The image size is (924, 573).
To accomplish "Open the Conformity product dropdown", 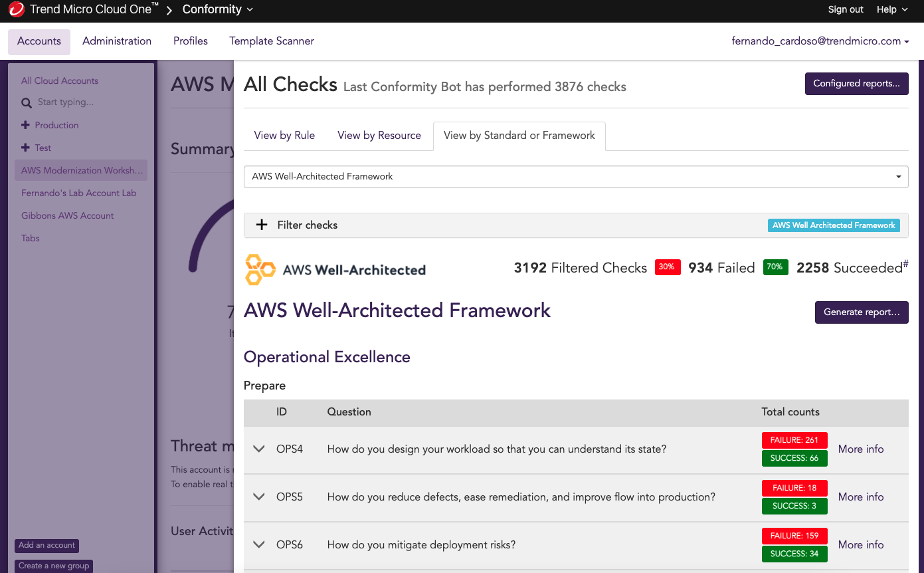I will (x=218, y=9).
